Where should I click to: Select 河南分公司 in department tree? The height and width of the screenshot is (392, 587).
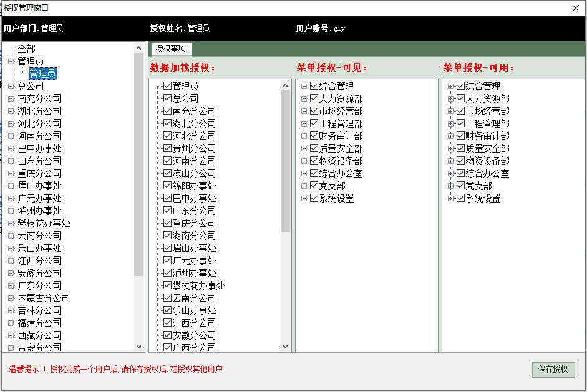tap(39, 136)
